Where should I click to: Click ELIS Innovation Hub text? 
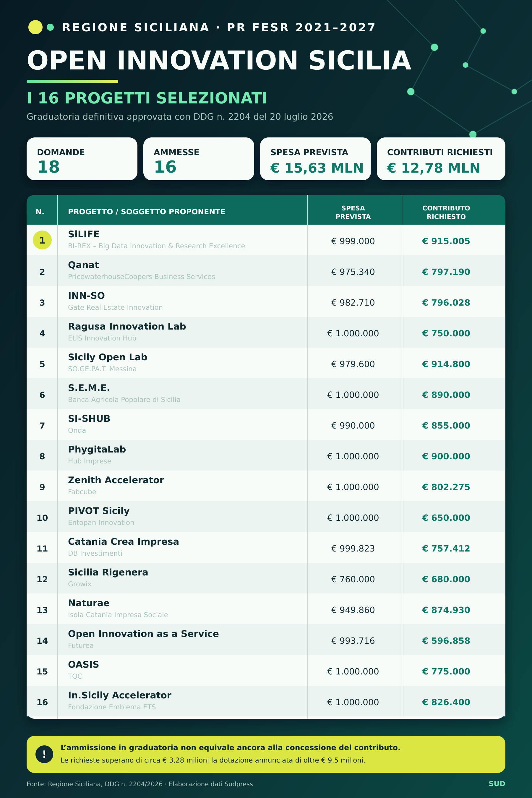102,338
